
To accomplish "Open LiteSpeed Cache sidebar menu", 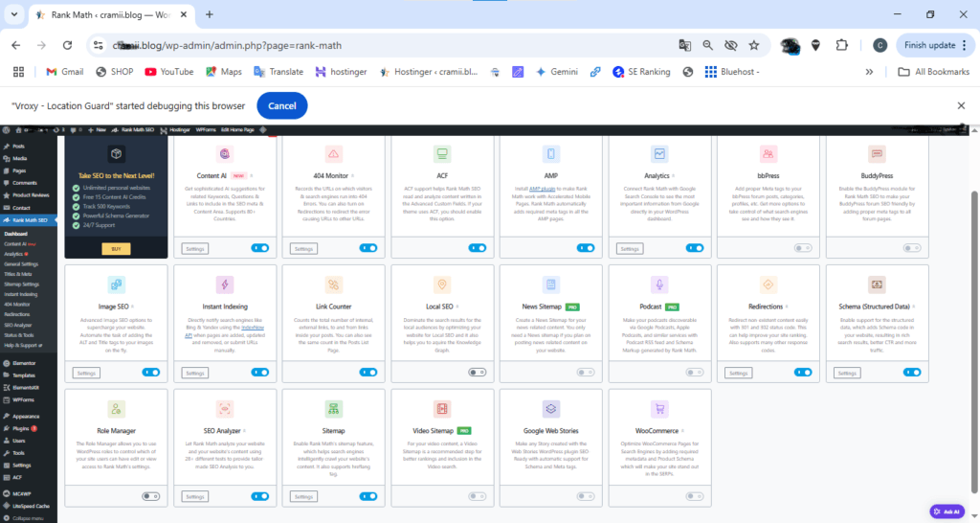I will coord(31,506).
